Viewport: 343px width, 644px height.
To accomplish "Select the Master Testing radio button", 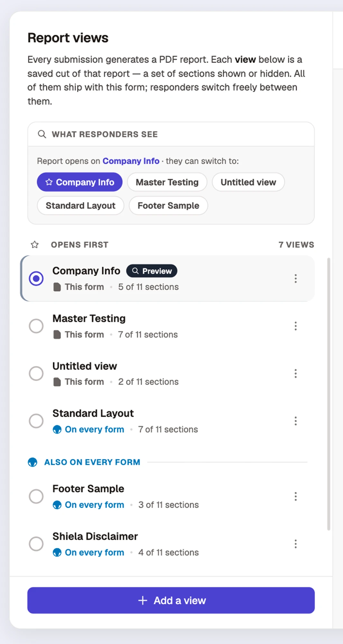I will coord(36,326).
